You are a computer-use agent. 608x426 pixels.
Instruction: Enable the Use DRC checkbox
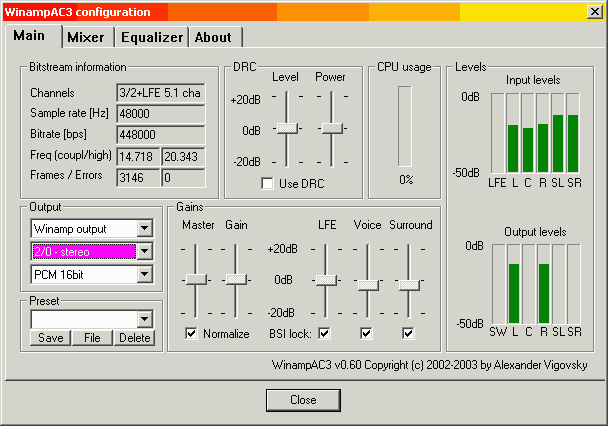[267, 183]
